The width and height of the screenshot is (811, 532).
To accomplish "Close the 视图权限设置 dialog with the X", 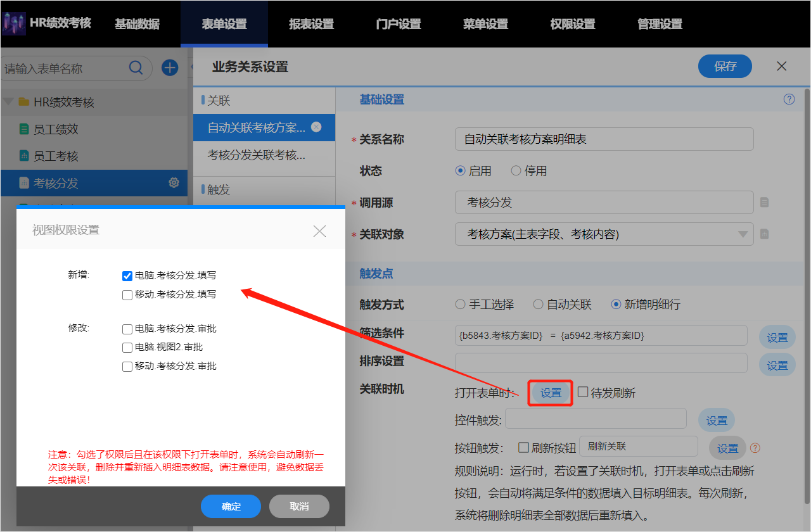I will 320,231.
